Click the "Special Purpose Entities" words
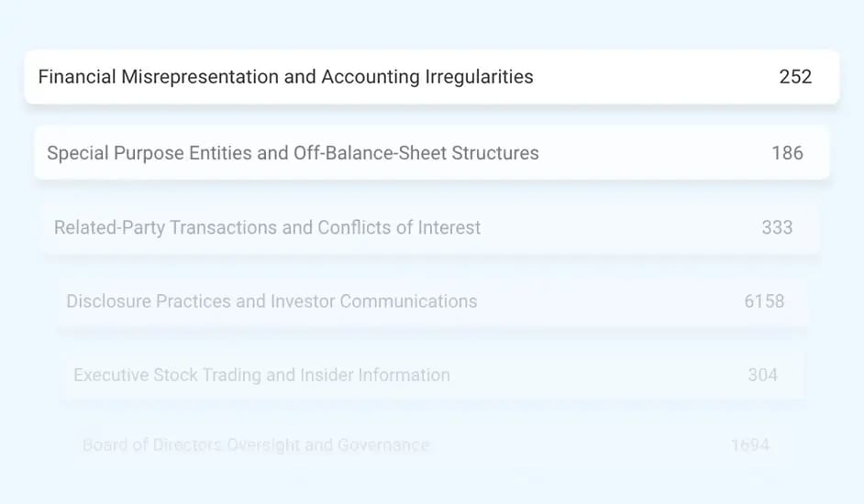 coord(150,153)
